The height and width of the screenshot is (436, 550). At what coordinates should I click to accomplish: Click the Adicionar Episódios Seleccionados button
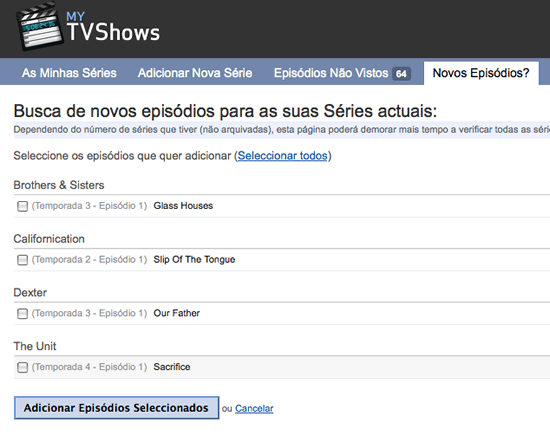point(116,408)
